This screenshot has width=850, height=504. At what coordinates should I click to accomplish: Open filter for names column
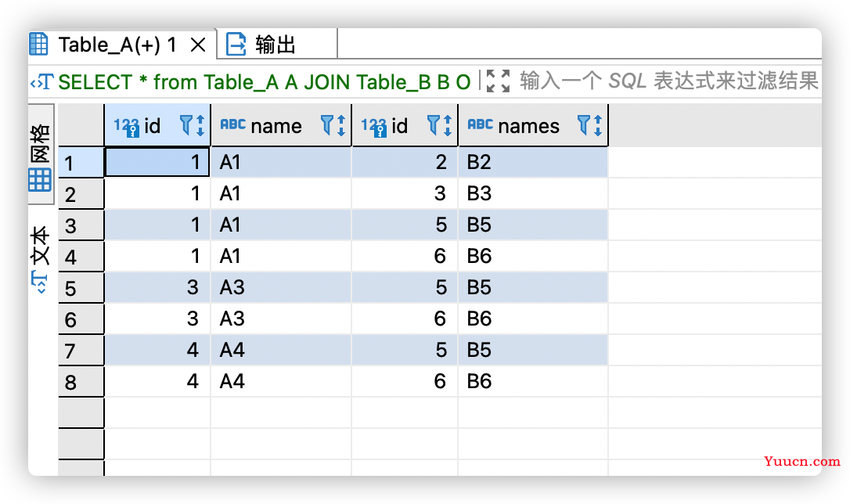(583, 125)
